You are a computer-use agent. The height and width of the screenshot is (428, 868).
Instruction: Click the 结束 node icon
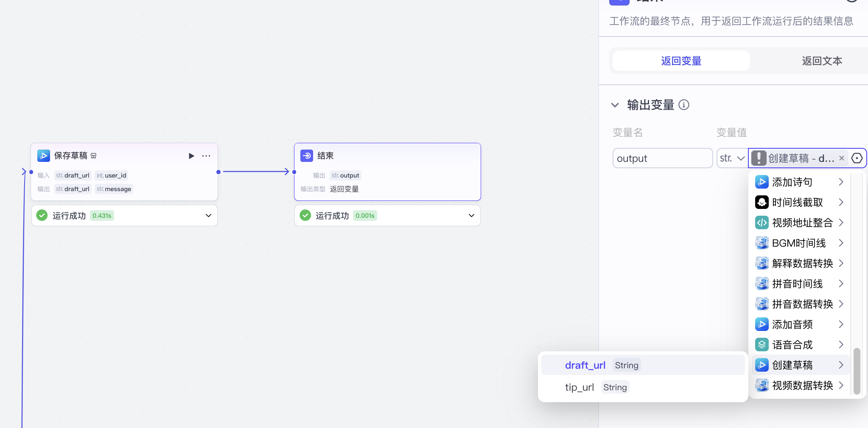point(307,156)
